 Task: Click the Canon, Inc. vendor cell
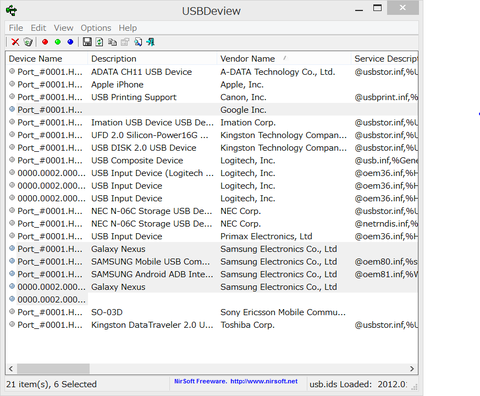pyautogui.click(x=243, y=97)
